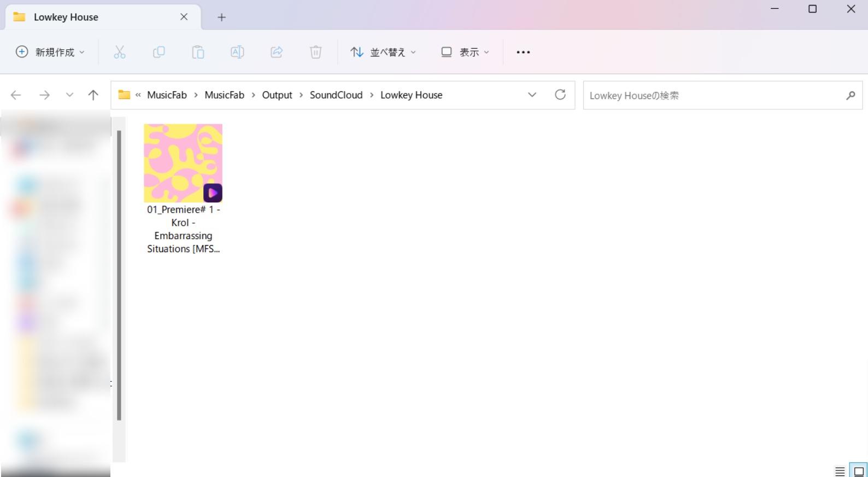Open the 新規作成 new item dropdown
This screenshot has width=868, height=477.
[50, 52]
